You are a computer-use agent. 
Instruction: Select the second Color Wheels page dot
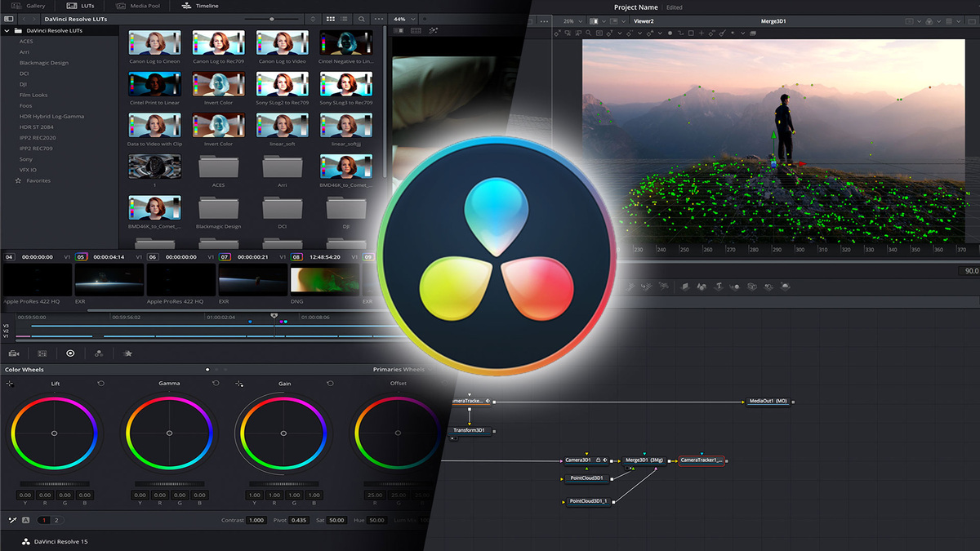coord(217,370)
